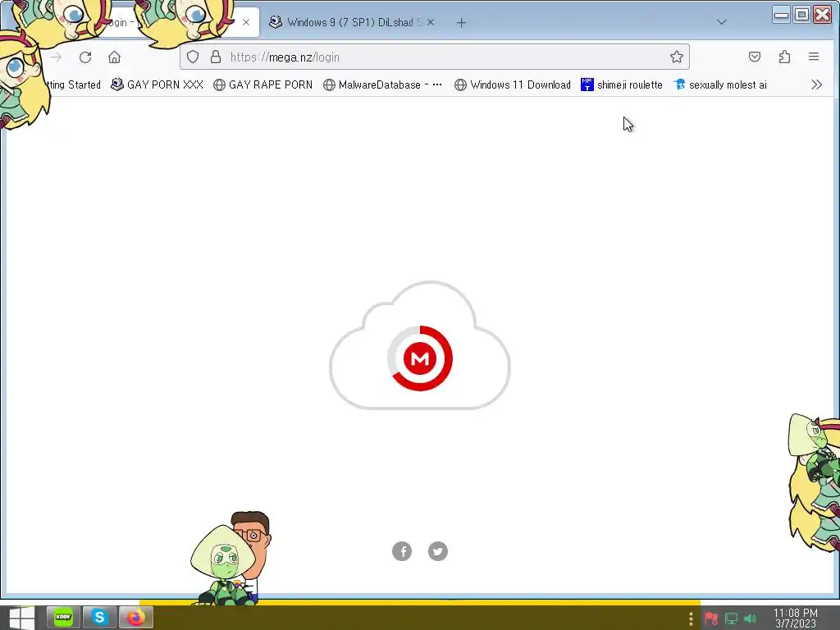The width and height of the screenshot is (840, 630).
Task: Bookmark this page with the star icon
Action: [x=677, y=57]
